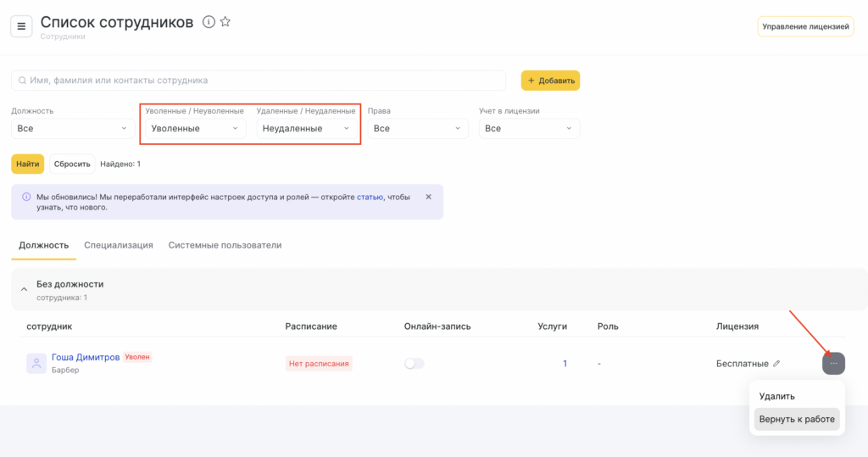868x457 pixels.
Task: Open the three-dot actions menu for employee
Action: (x=833, y=363)
